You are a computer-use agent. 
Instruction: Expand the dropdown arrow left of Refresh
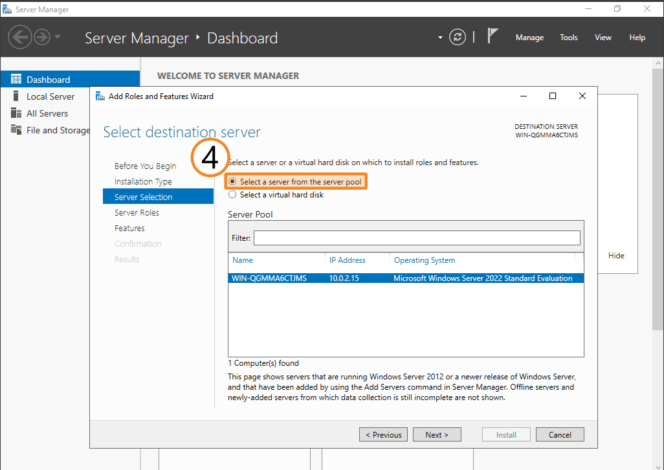[440, 37]
